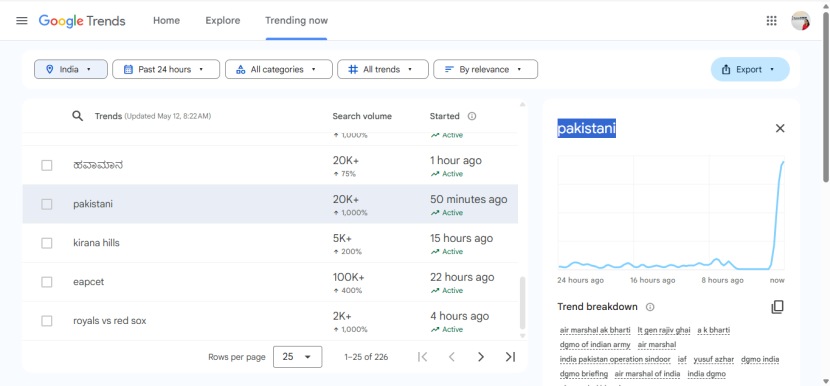Screen dimensions: 830x386
Task: Tick the checkbox for kirana hills
Action: [47, 243]
